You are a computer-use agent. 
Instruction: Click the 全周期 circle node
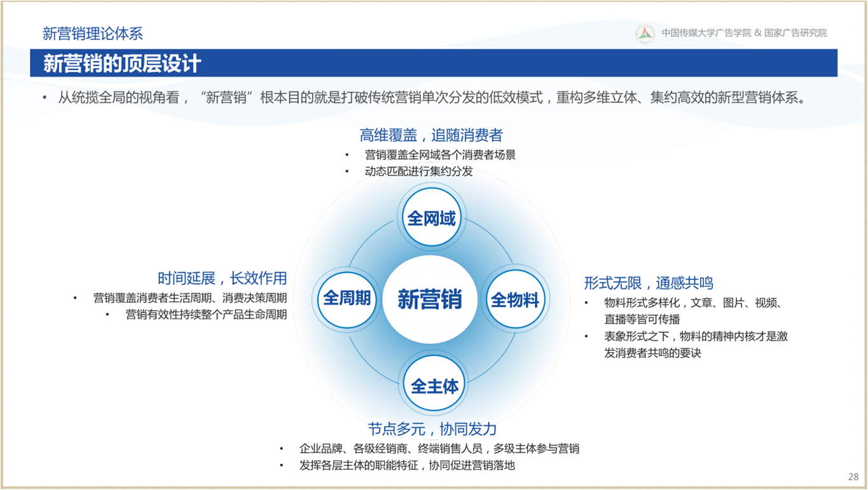[x=347, y=298]
